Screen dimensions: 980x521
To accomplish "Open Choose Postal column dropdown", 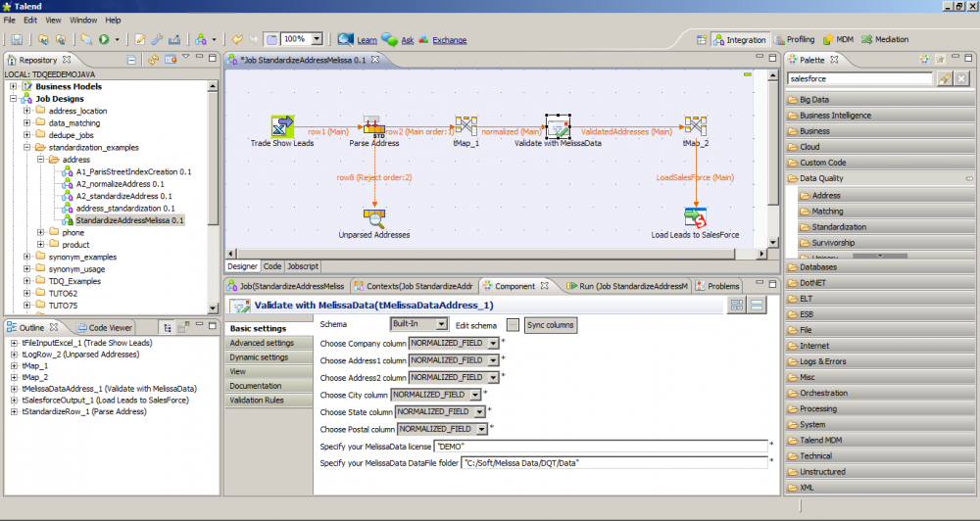I will point(482,429).
